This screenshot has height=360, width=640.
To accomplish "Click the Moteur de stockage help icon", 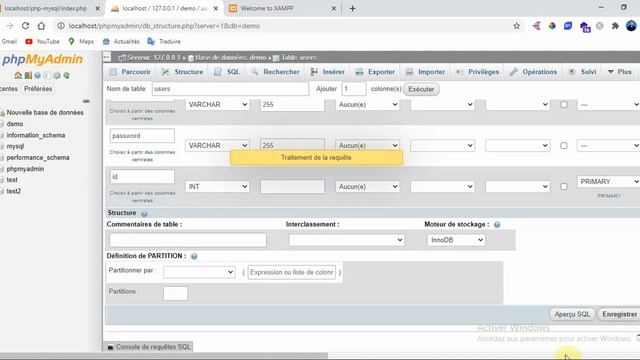I will click(x=497, y=224).
